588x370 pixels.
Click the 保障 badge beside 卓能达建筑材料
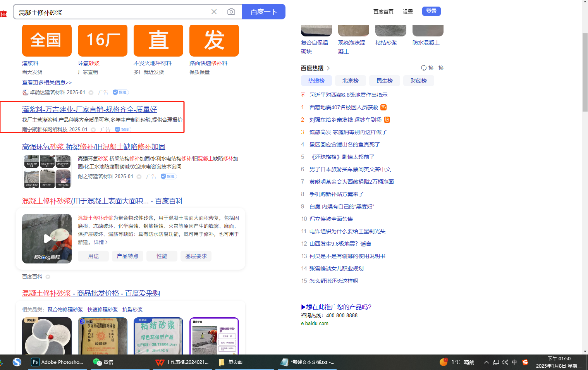(120, 92)
